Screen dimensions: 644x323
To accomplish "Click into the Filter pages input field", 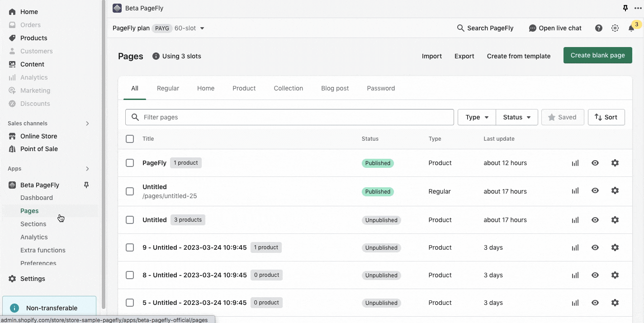I will (289, 117).
